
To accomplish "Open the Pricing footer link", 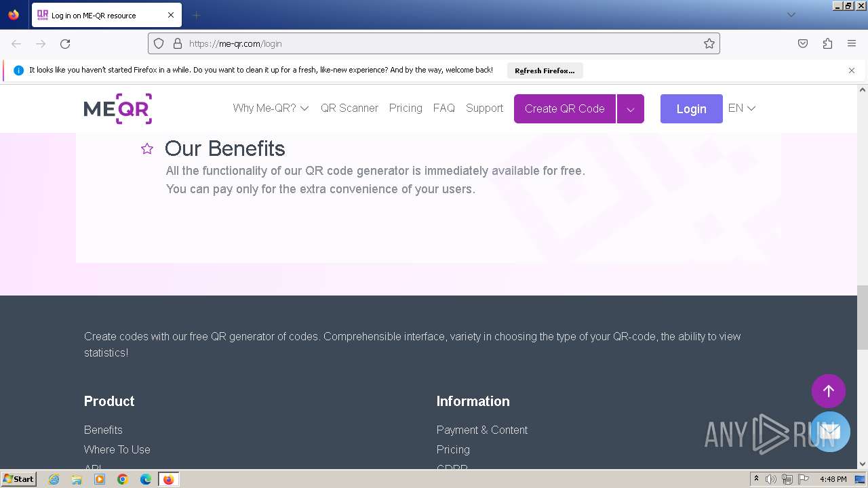I will (453, 449).
